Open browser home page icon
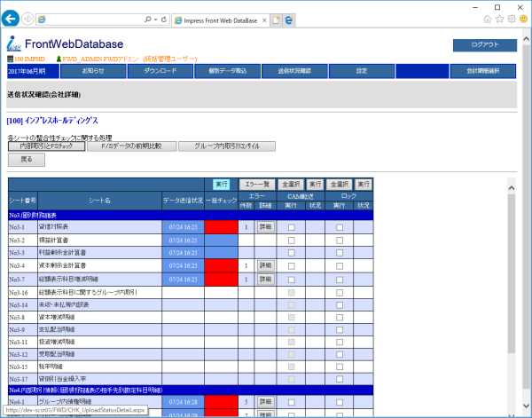This screenshot has height=418, width=532. pos(473,18)
